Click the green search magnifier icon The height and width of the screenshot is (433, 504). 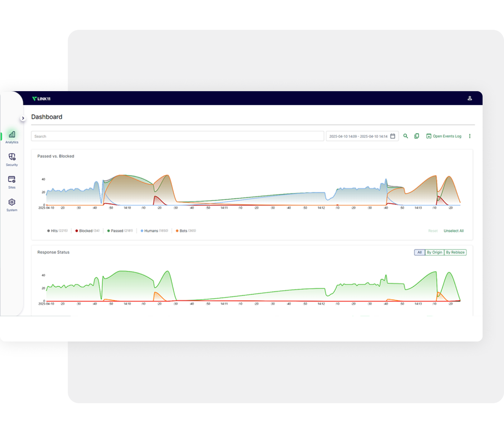tap(406, 136)
